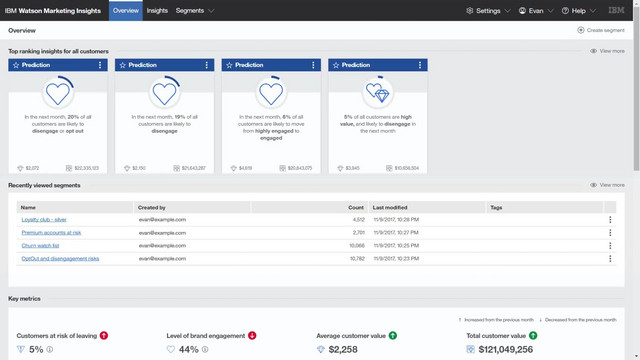
Task: Open the Loyalty club - silver segment
Action: (44, 220)
